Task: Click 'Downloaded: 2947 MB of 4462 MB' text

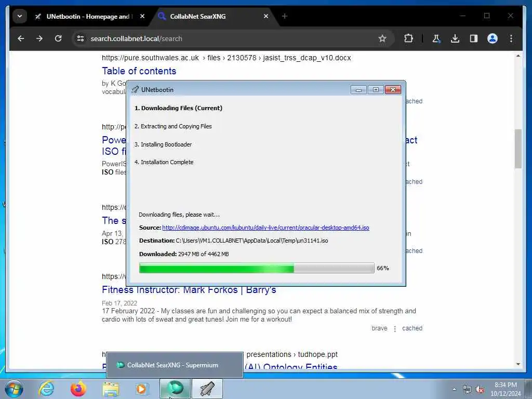Action: (184, 254)
